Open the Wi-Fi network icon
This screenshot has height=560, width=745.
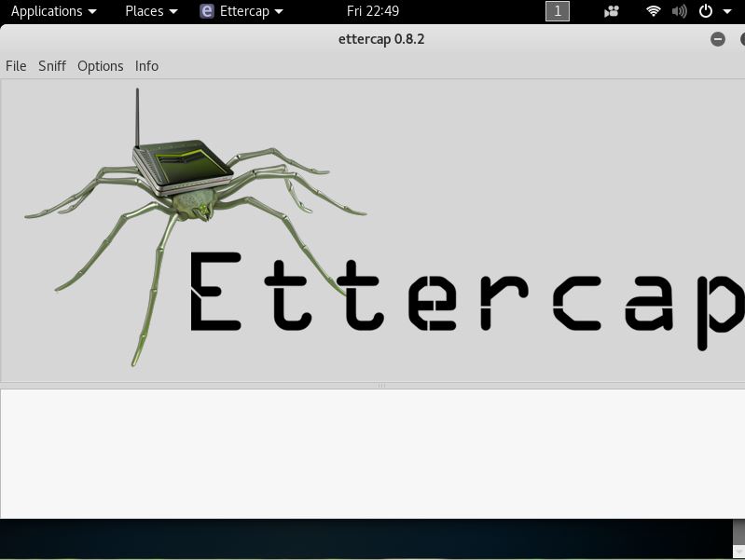point(654,11)
